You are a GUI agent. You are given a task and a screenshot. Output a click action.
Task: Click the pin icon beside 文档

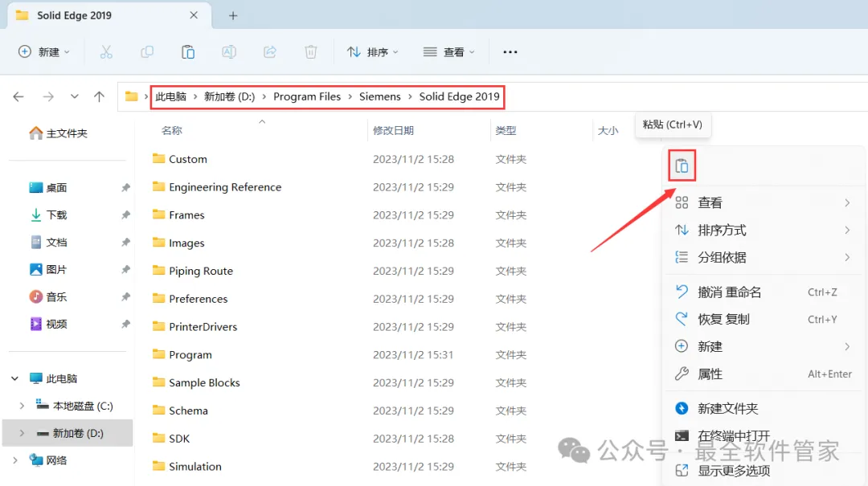pyautogui.click(x=125, y=242)
